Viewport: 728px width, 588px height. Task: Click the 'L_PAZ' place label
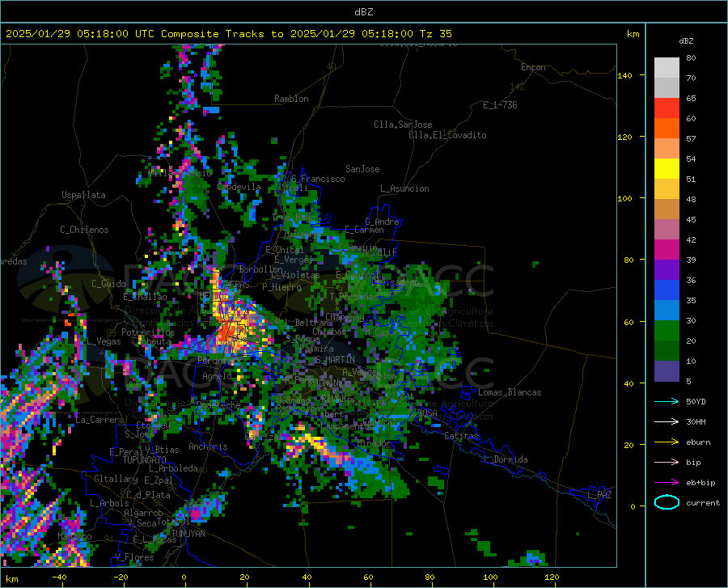(x=599, y=495)
